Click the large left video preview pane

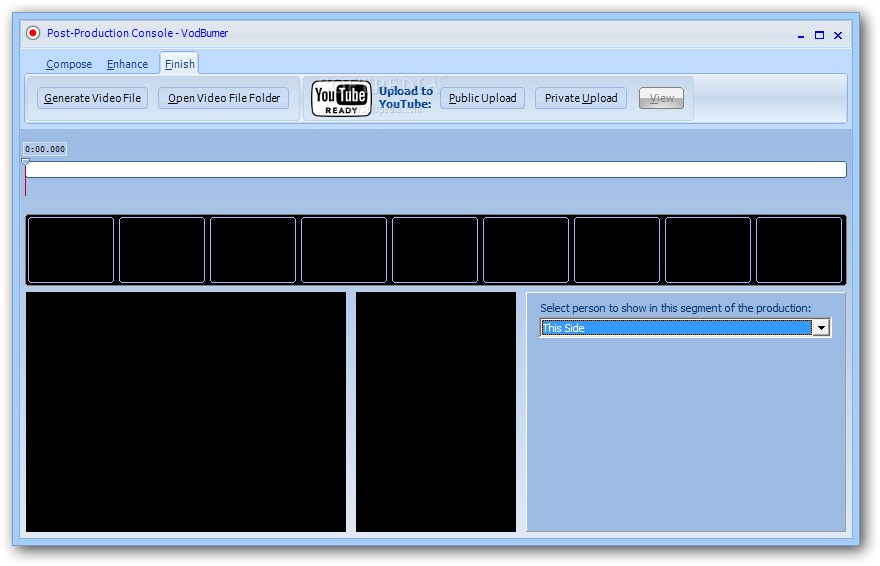[186, 412]
